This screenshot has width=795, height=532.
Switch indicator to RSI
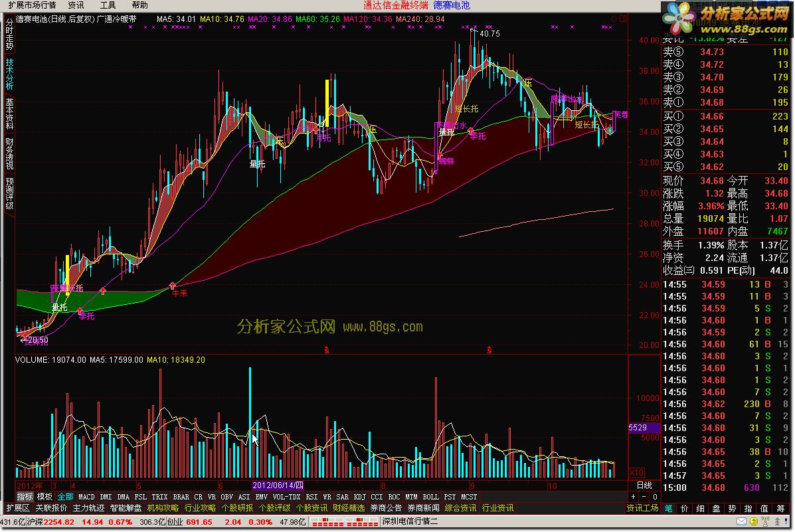pyautogui.click(x=311, y=497)
